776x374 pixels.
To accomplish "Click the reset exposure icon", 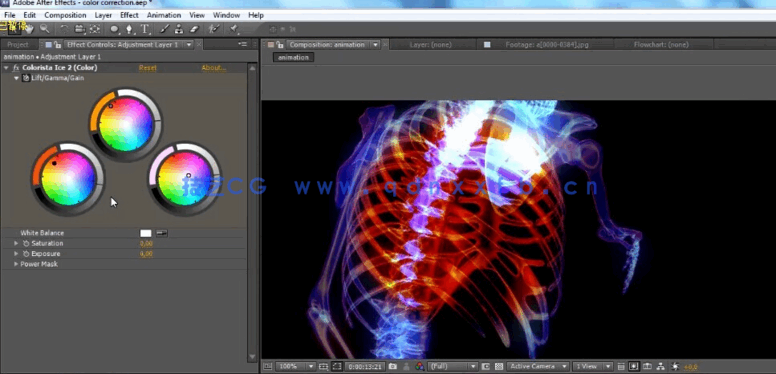I will (675, 367).
